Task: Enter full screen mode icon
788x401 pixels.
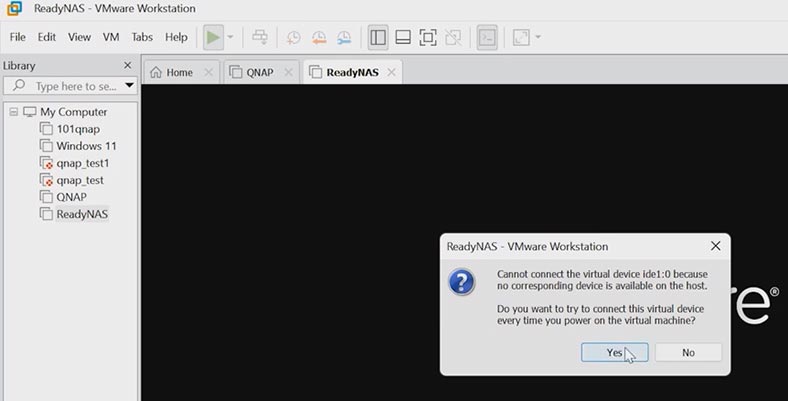Action: pos(428,37)
